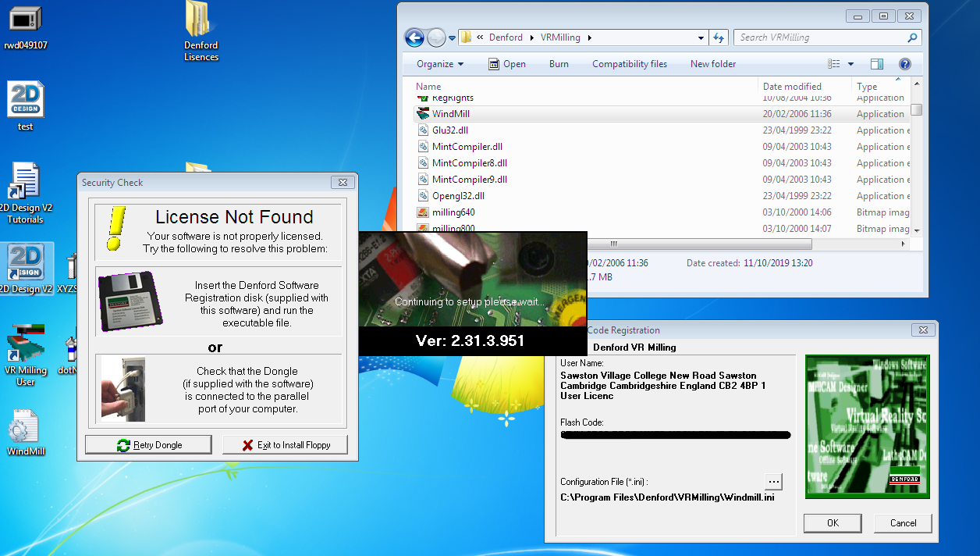
Task: Expand the Organize dropdown menu
Action: [x=440, y=64]
